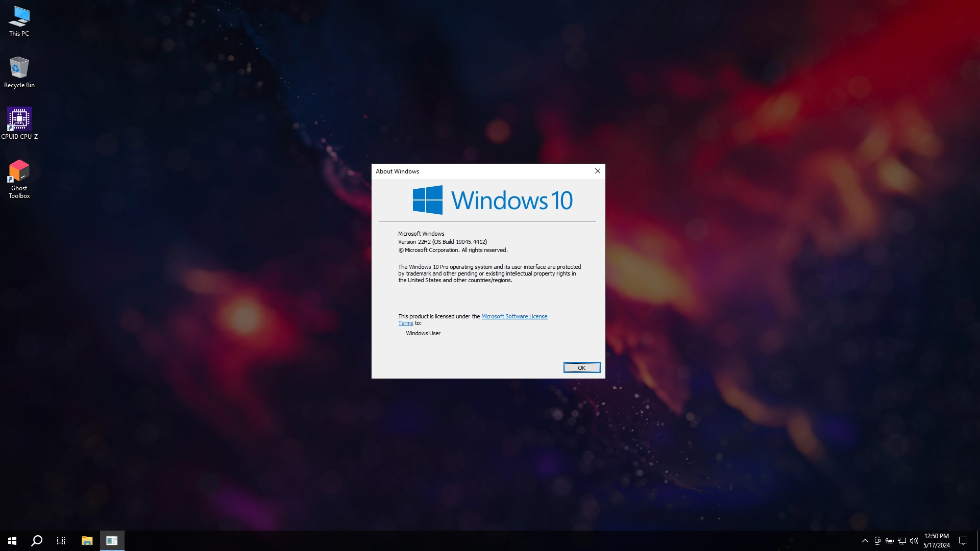Open the volume speaker control
Screen dimensions: 980x551
click(x=914, y=541)
